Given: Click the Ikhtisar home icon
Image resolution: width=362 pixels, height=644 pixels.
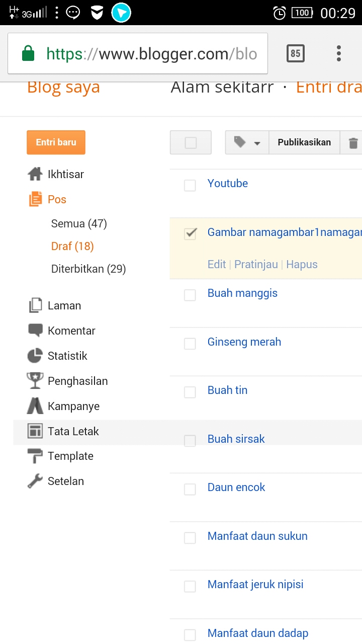Looking at the screenshot, I should point(35,175).
